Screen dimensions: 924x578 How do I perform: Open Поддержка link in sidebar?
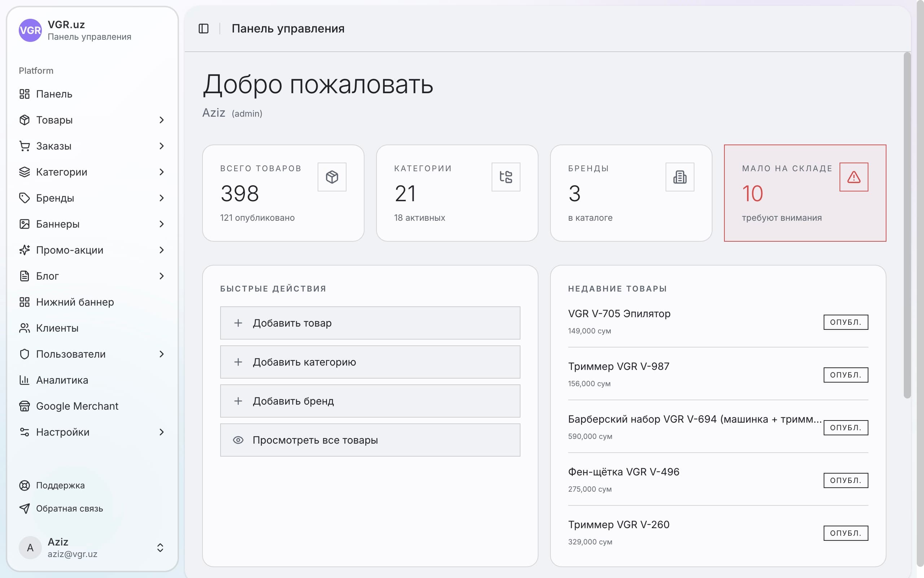click(92, 486)
